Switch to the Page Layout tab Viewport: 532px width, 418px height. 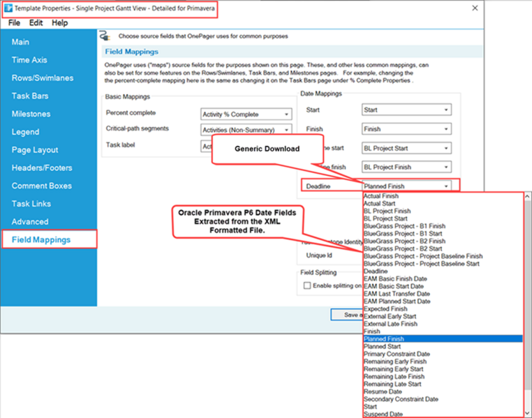coord(35,150)
